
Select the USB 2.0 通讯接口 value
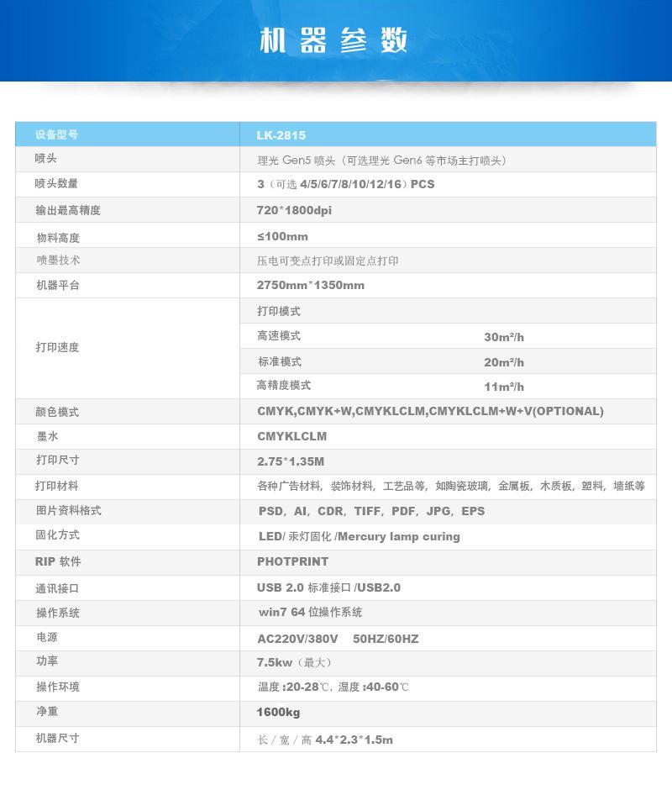pyautogui.click(x=330, y=586)
